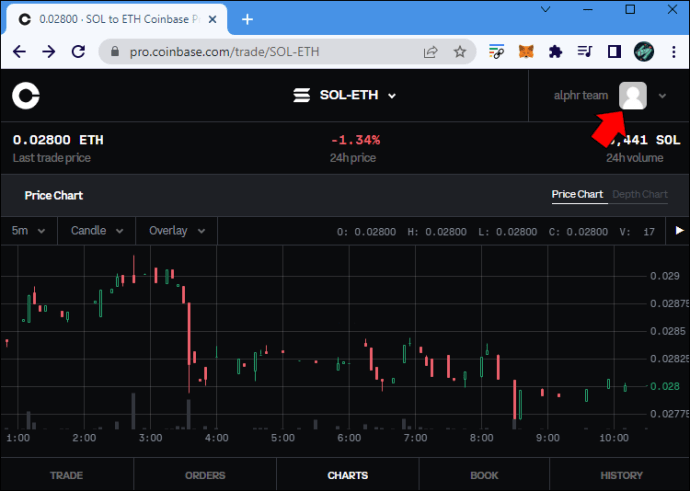This screenshot has height=491, width=690.
Task: Toggle the browser side panel
Action: pyautogui.click(x=614, y=52)
